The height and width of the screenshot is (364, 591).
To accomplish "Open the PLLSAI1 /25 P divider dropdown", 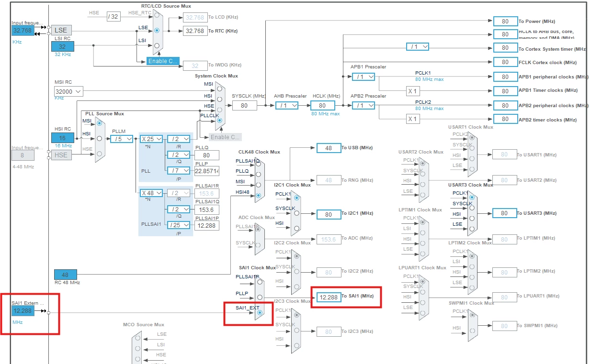I will click(179, 225).
